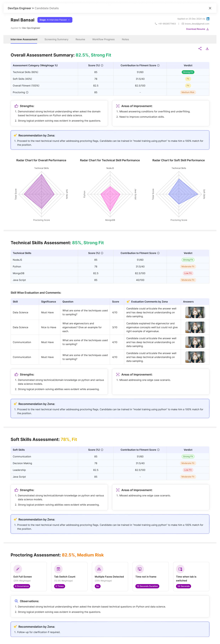220x644 pixels.
Task: Click the 15 Seconds Duration badge
Action: [x=147, y=586]
